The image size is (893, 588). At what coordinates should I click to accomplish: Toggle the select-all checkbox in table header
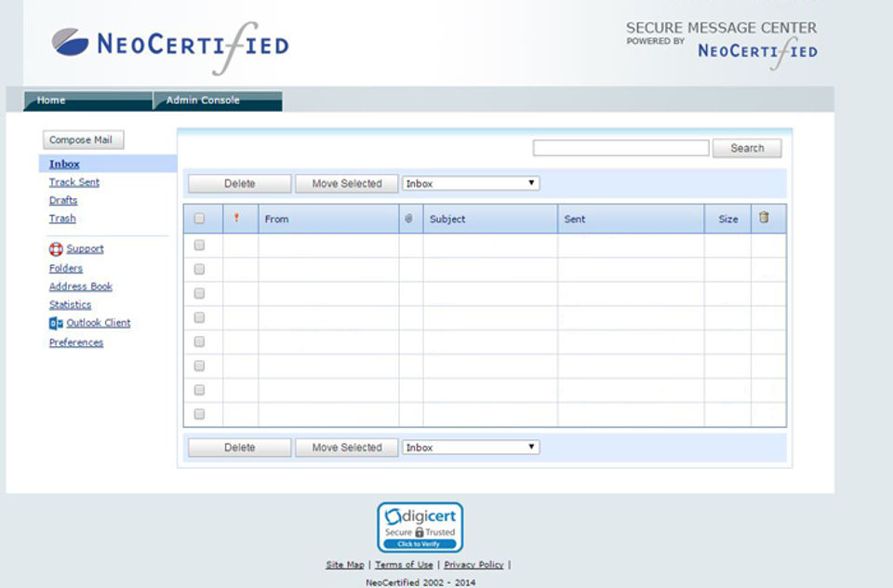click(x=199, y=219)
